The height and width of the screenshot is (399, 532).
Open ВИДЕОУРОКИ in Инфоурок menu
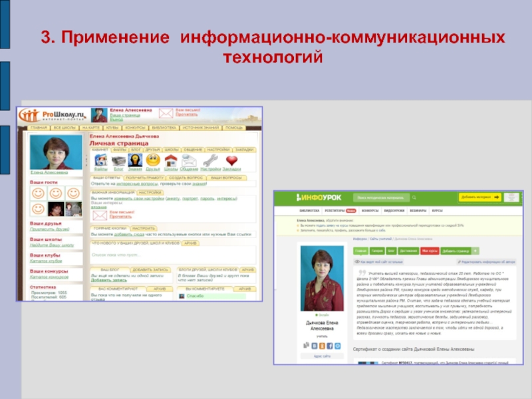click(394, 211)
